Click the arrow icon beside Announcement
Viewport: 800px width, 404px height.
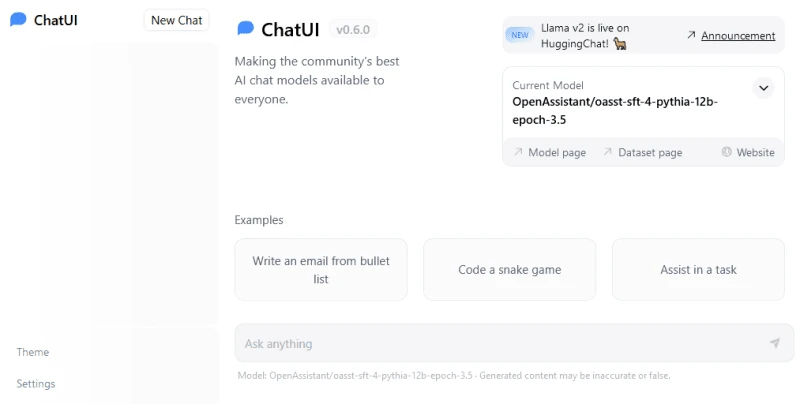pos(691,35)
